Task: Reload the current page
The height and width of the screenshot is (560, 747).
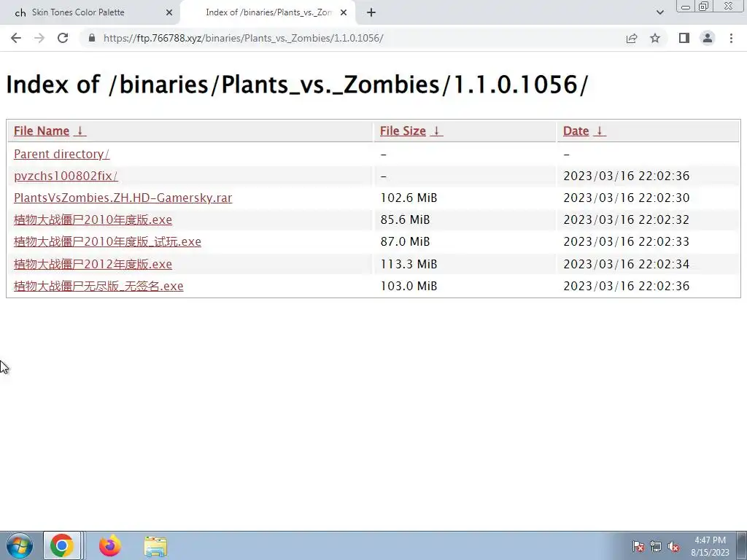Action: (63, 38)
